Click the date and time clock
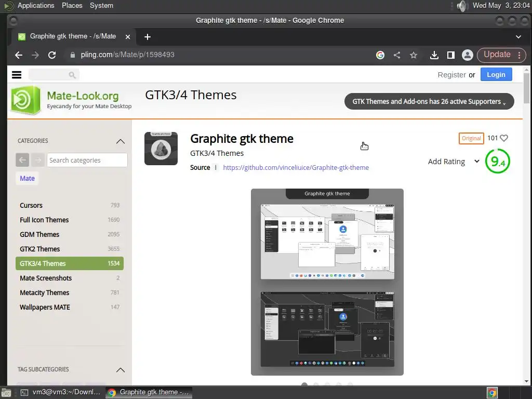 (x=501, y=5)
